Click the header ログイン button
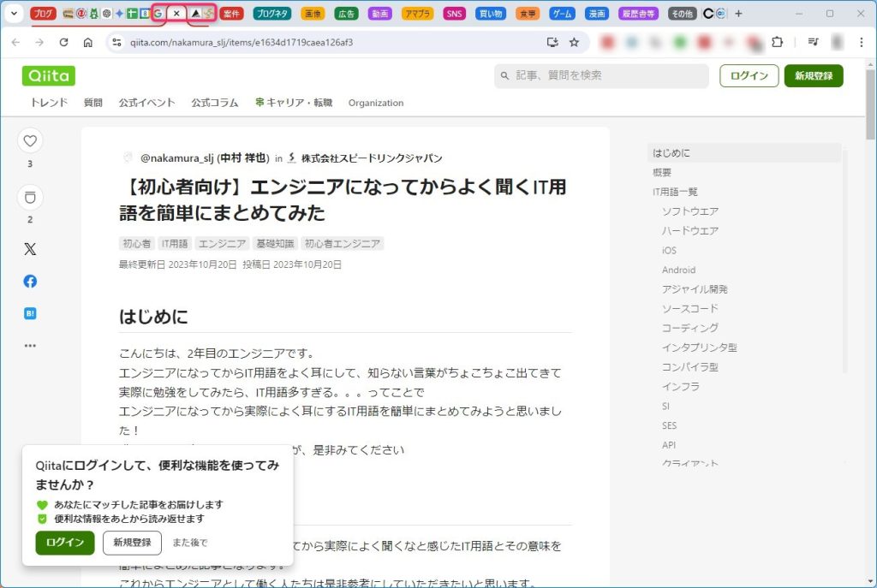877x588 pixels. click(x=749, y=76)
